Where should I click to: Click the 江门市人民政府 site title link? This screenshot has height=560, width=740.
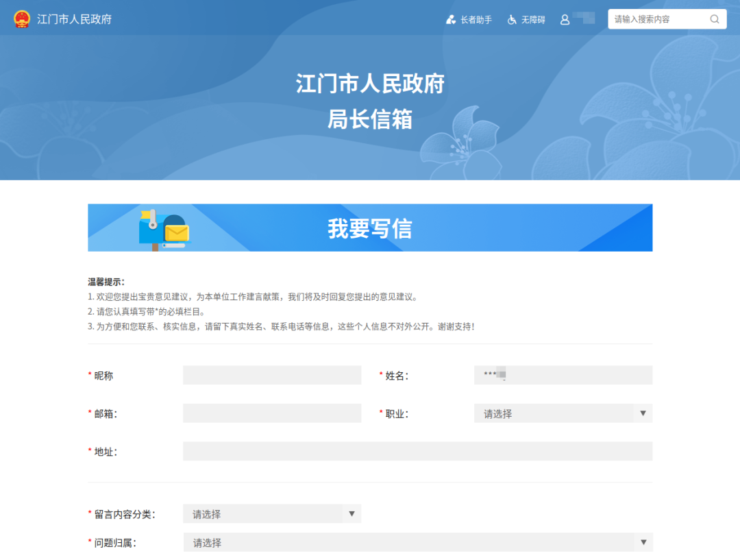pyautogui.click(x=72, y=19)
